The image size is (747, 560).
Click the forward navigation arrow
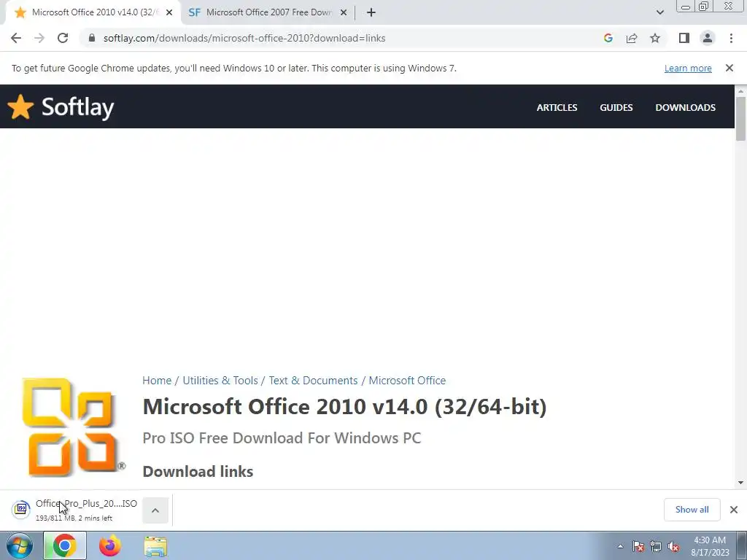(39, 38)
